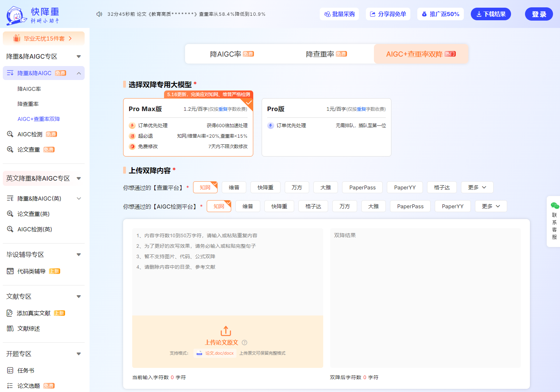This screenshot has width=560, height=392.
Task: Select 维普 as the 查重平台
Action: coord(234,188)
